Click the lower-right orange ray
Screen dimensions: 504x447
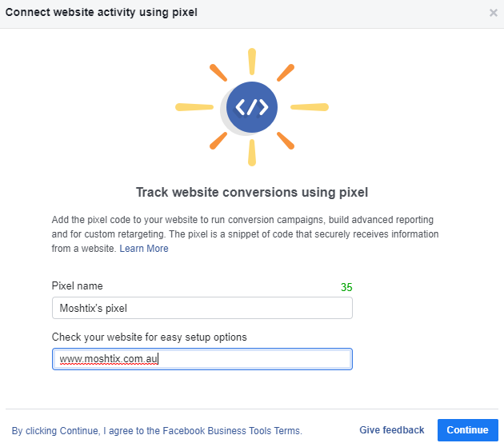pyautogui.click(x=286, y=141)
